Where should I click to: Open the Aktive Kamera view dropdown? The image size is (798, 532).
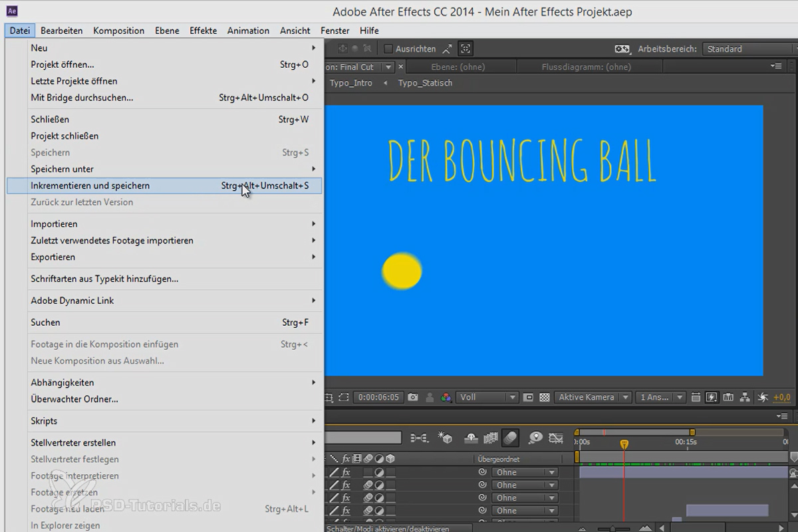click(x=592, y=397)
